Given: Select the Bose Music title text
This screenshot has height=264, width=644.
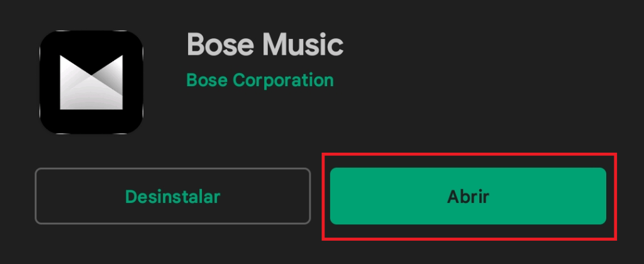Looking at the screenshot, I should point(265,45).
